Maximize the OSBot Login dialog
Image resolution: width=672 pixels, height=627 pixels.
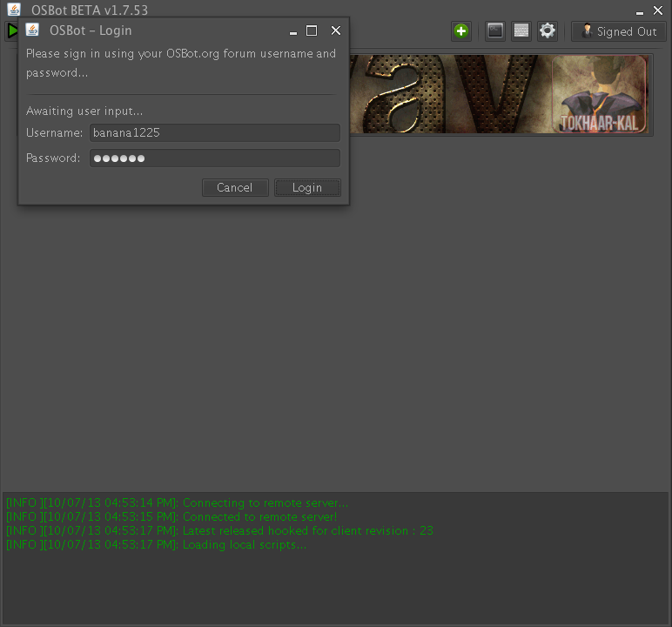click(312, 30)
